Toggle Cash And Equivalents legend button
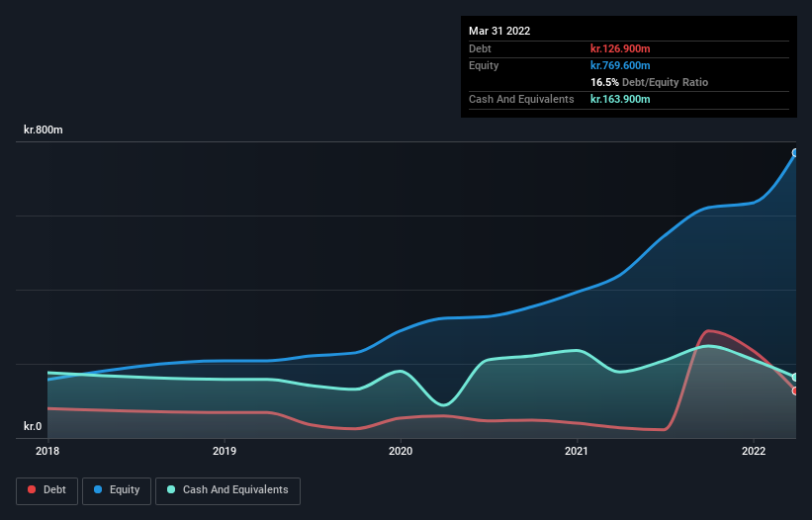 pos(227,490)
